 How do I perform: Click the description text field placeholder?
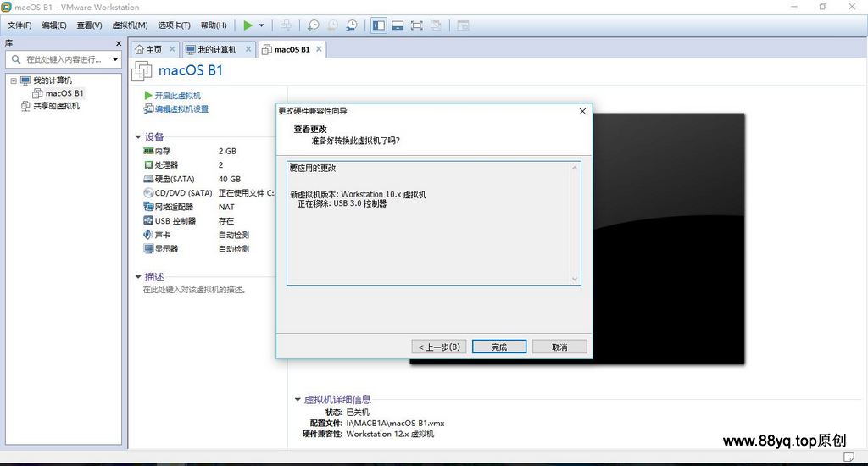[194, 290]
